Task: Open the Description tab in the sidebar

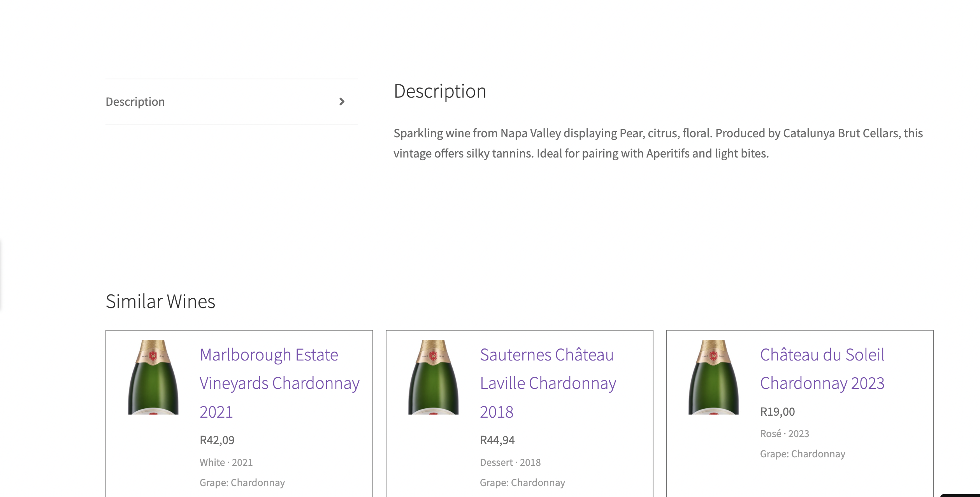Action: [135, 101]
